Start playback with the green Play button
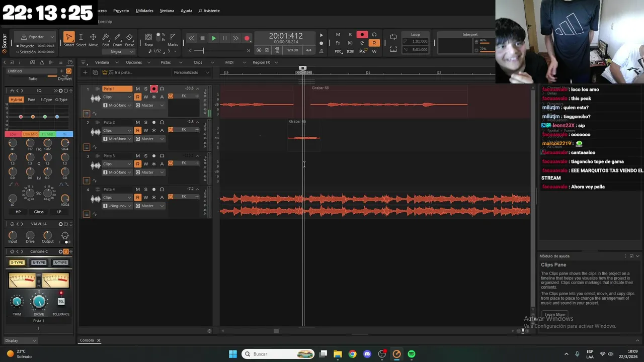 [213, 38]
